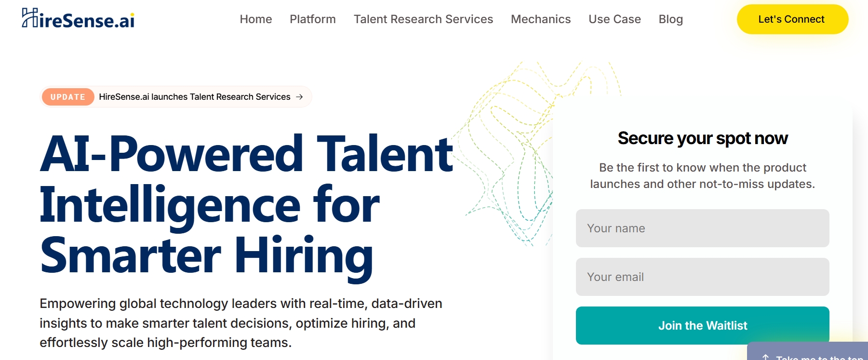Open Talent Research Services in navigation
The width and height of the screenshot is (868, 360).
(x=423, y=19)
